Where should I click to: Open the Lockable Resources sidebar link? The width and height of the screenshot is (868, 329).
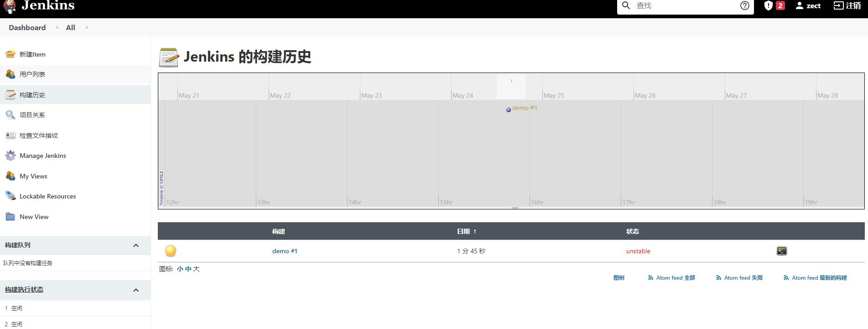tap(48, 196)
